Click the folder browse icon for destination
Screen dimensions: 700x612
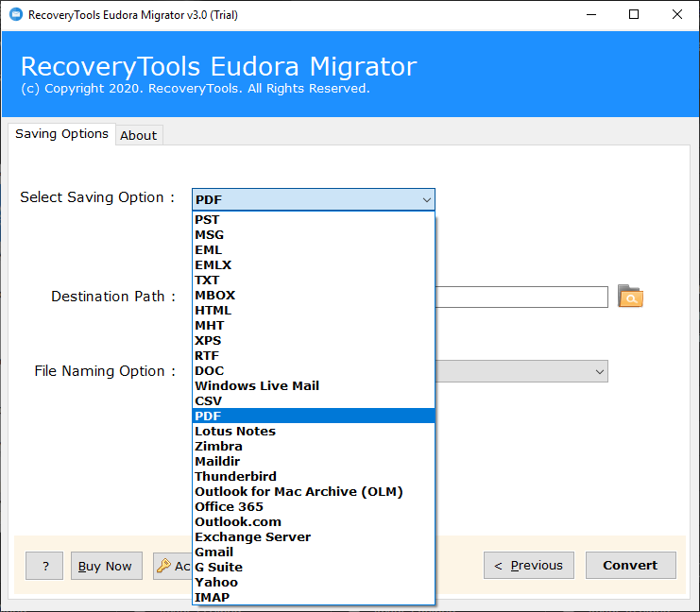630,297
